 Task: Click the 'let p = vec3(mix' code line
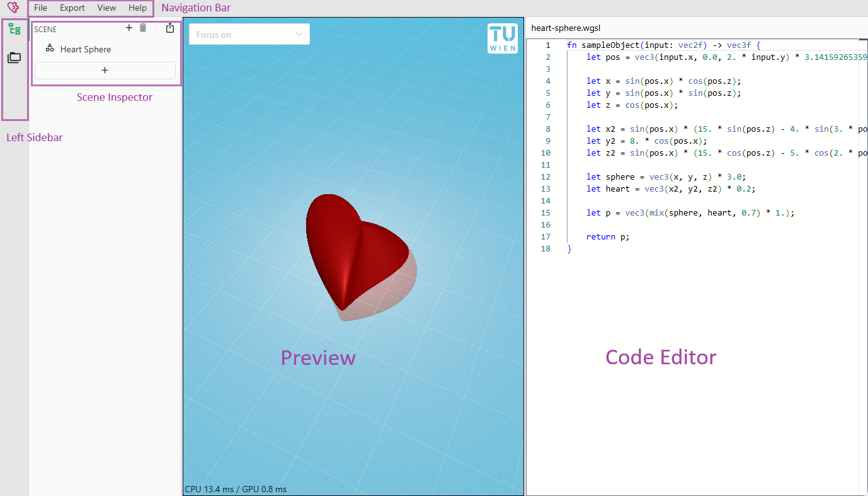tap(690, 213)
